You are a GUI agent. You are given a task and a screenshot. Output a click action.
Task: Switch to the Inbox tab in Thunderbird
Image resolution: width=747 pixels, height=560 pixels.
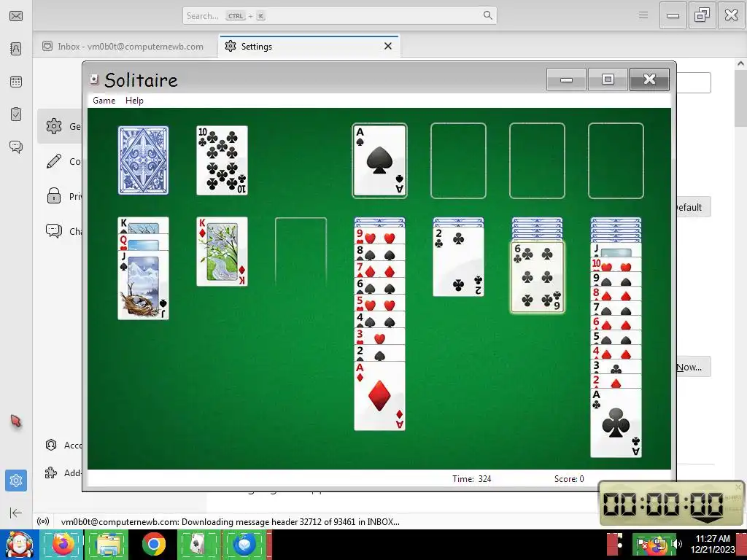coord(123,46)
